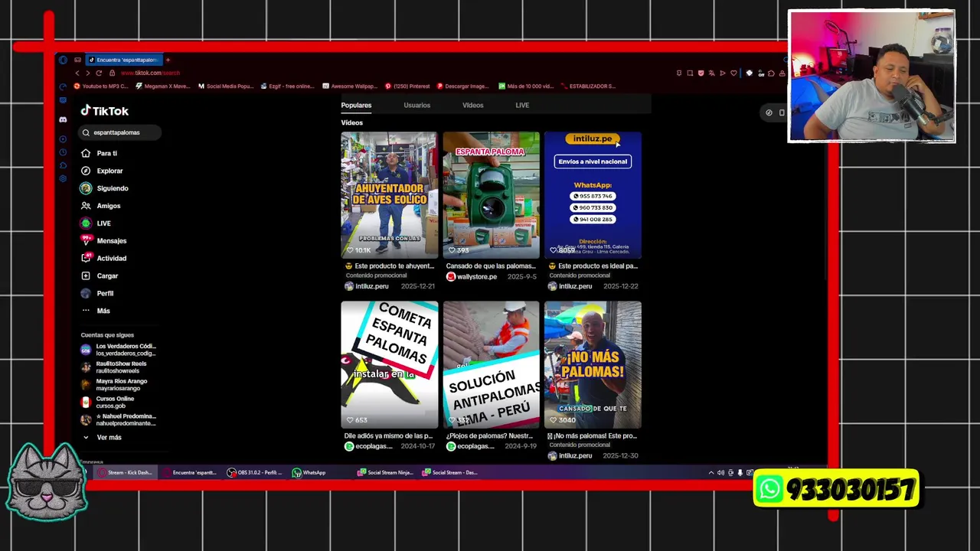980x551 pixels.
Task: Go forward in the browser
Action: [x=87, y=73]
